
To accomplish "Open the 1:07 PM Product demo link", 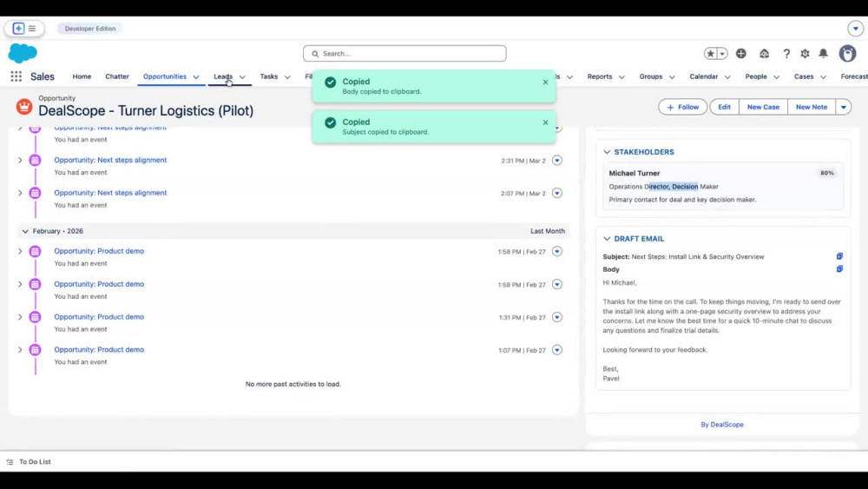I will [99, 349].
